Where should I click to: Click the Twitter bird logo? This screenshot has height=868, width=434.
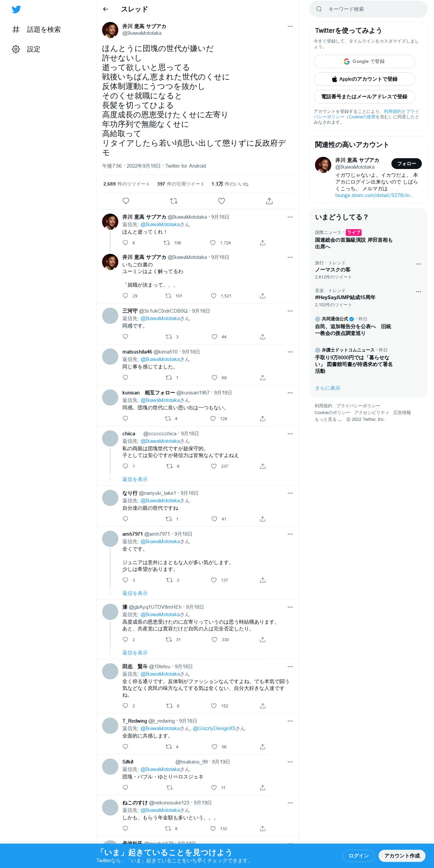[x=16, y=9]
